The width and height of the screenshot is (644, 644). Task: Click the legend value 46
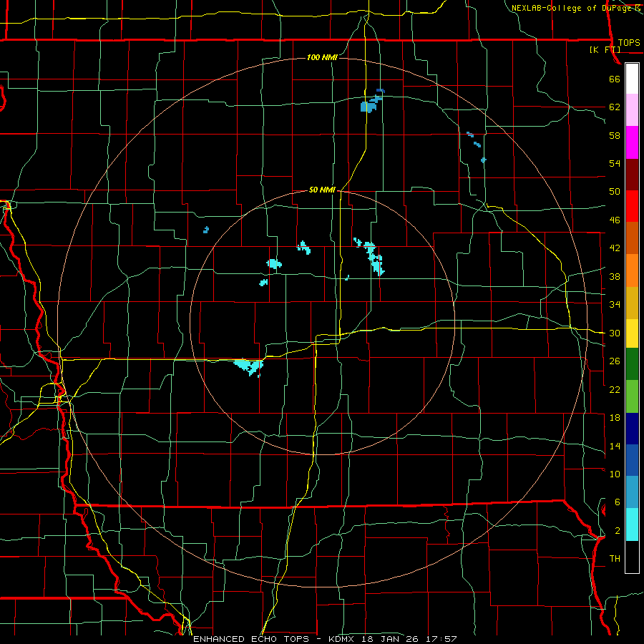click(615, 220)
